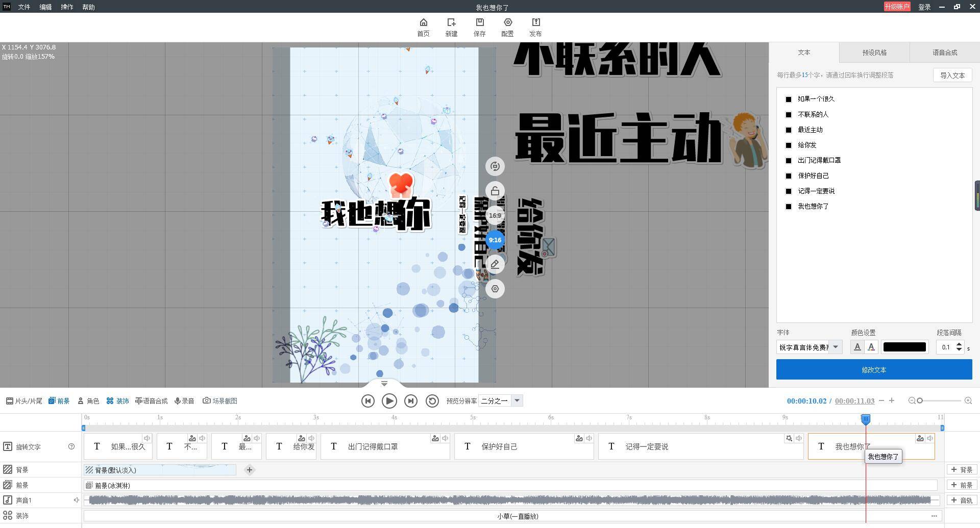Screen dimensions: 980x528
Task: Collapse the preview with the down arrow
Action: point(384,383)
